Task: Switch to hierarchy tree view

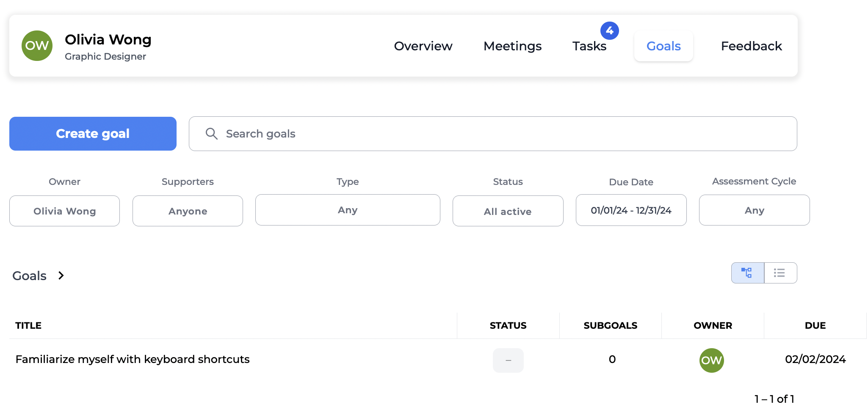Action: click(747, 273)
